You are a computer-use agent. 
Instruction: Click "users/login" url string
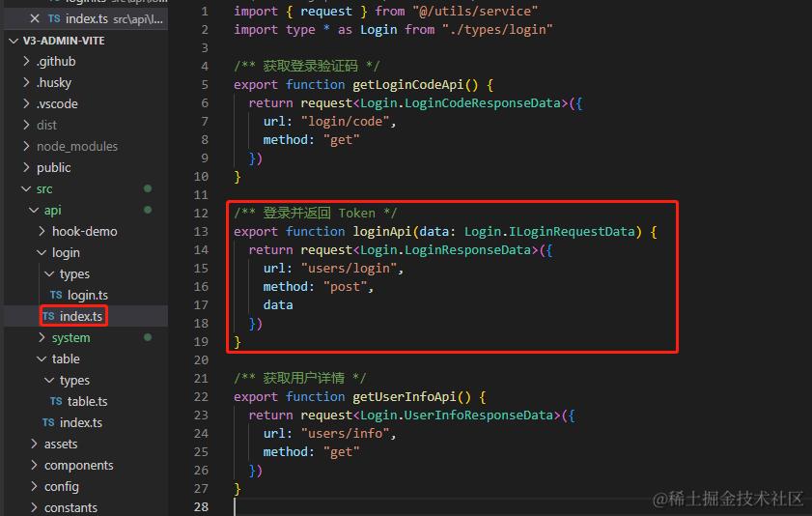pyautogui.click(x=349, y=268)
